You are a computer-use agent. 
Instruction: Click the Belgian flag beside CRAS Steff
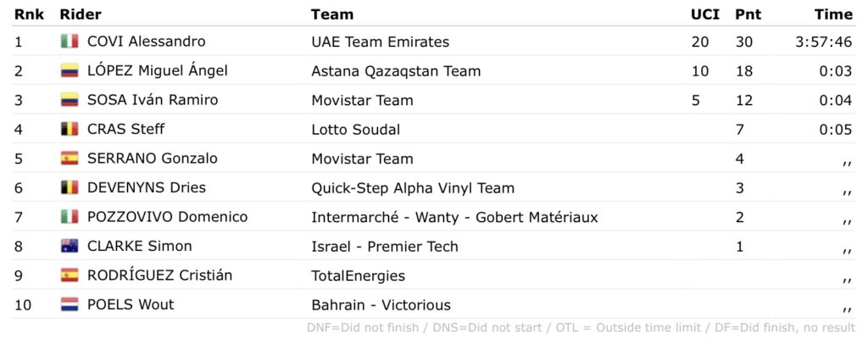pyautogui.click(x=70, y=130)
